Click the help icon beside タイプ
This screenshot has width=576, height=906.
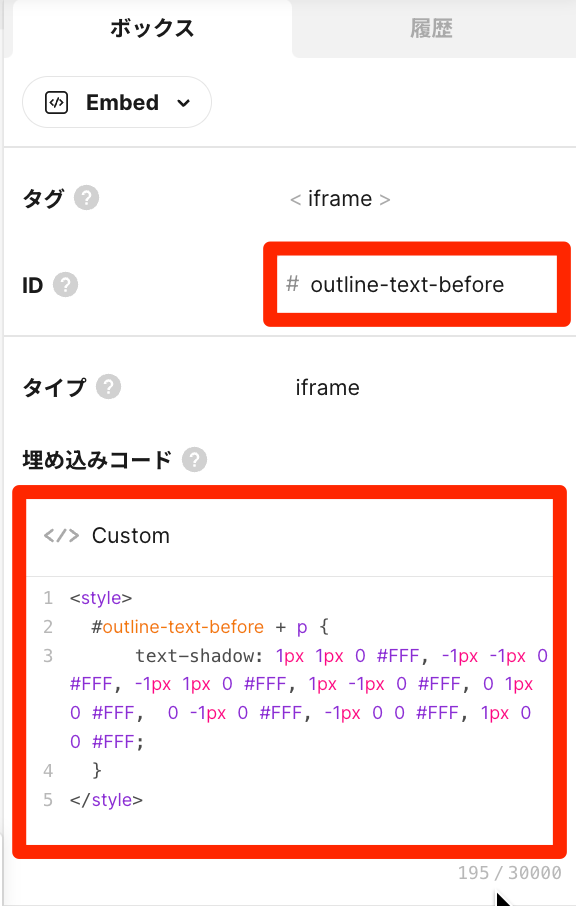pos(108,387)
